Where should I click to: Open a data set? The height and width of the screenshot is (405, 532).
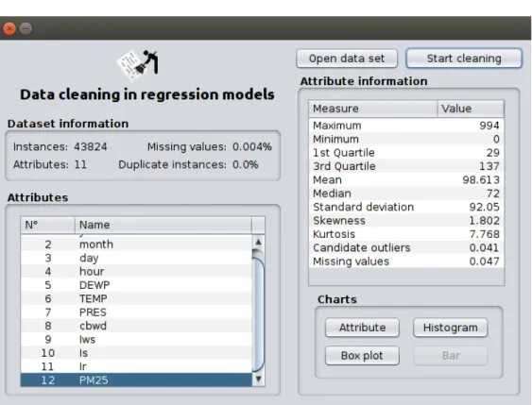pos(347,59)
